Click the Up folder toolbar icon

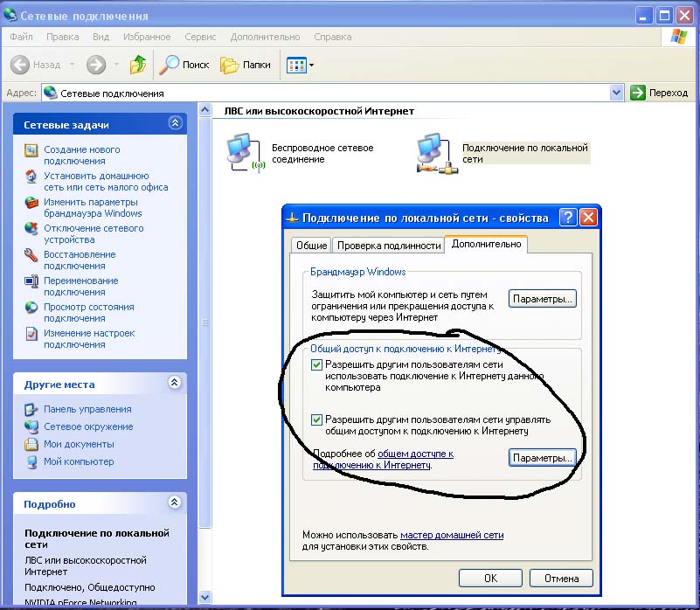pyautogui.click(x=137, y=65)
